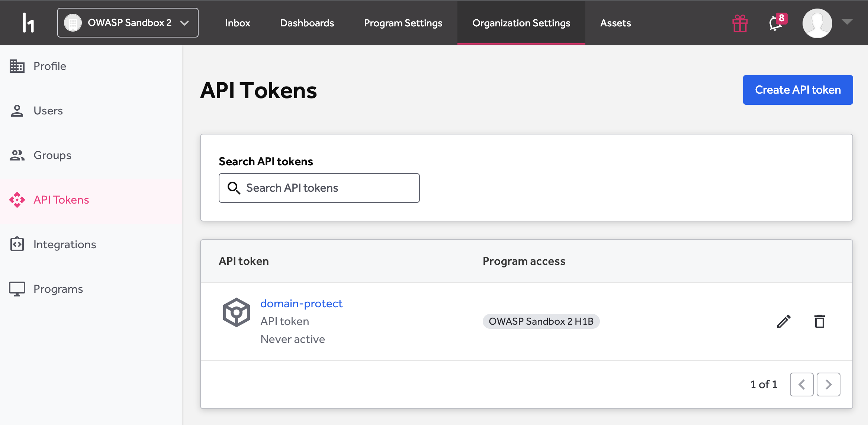Click the Program access column header
The width and height of the screenshot is (868, 425).
(x=524, y=261)
